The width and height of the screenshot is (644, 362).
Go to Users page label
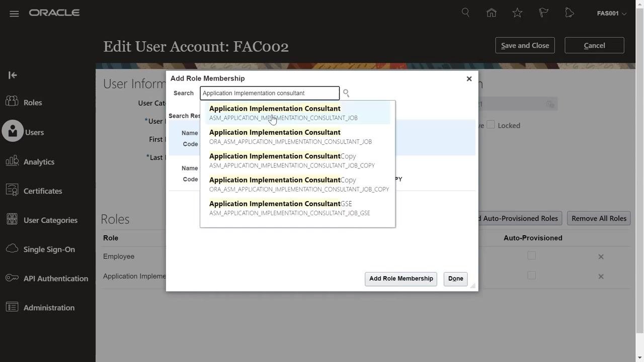click(34, 132)
